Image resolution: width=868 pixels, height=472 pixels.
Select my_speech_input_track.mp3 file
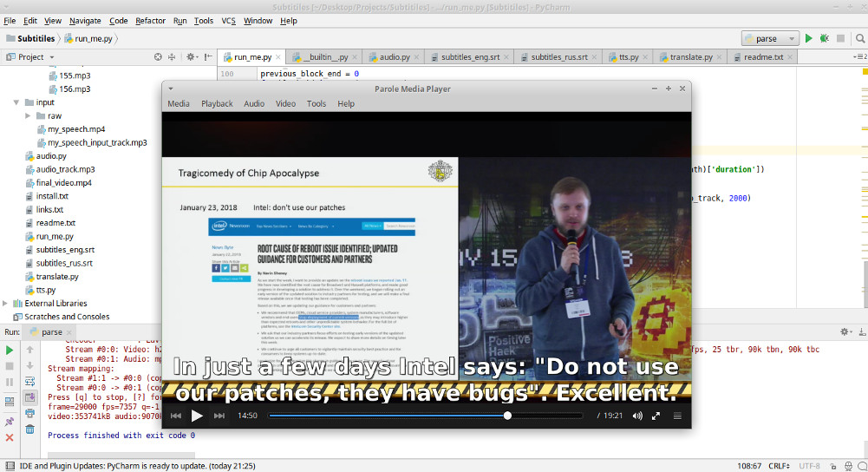[92, 142]
